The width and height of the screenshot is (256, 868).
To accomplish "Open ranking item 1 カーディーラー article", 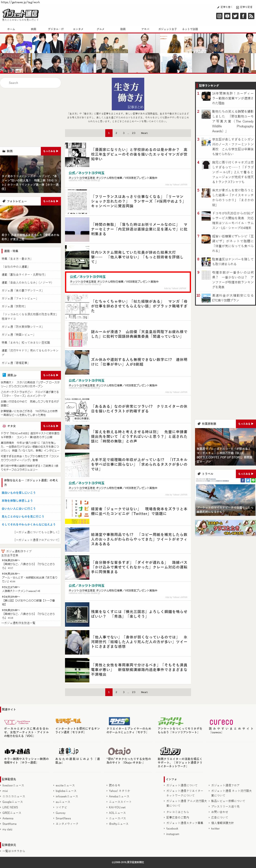I will tap(232, 98).
